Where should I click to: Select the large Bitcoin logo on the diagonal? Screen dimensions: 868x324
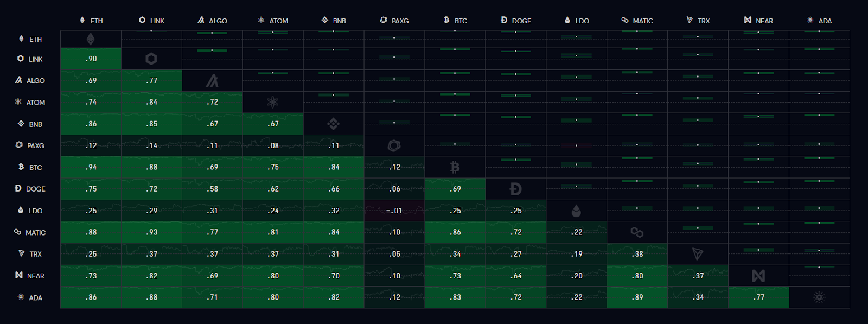455,167
